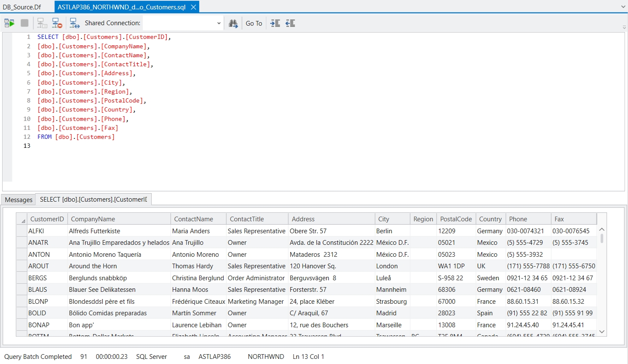628x364 pixels.
Task: Switch to the DB_Source.Df tab
Action: [22, 7]
